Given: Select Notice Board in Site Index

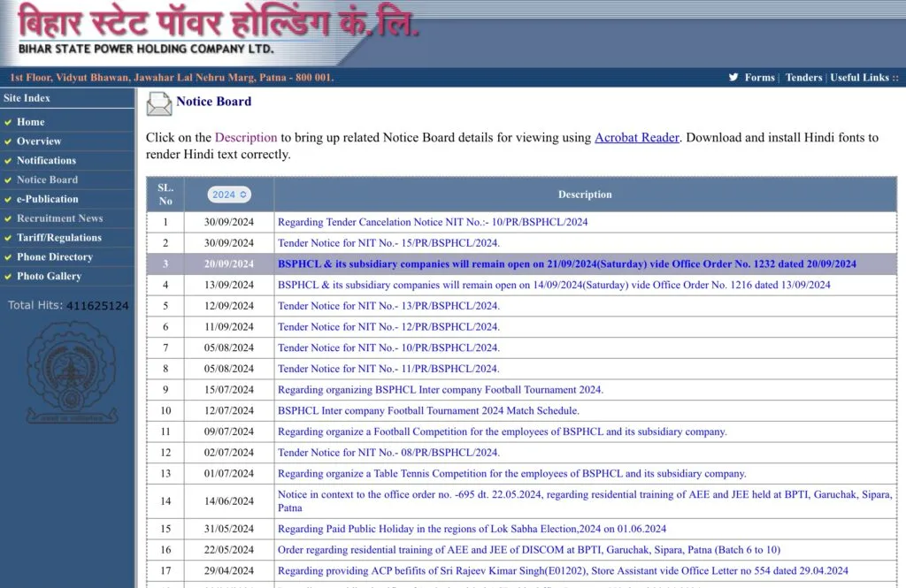Looking at the screenshot, I should (x=48, y=179).
